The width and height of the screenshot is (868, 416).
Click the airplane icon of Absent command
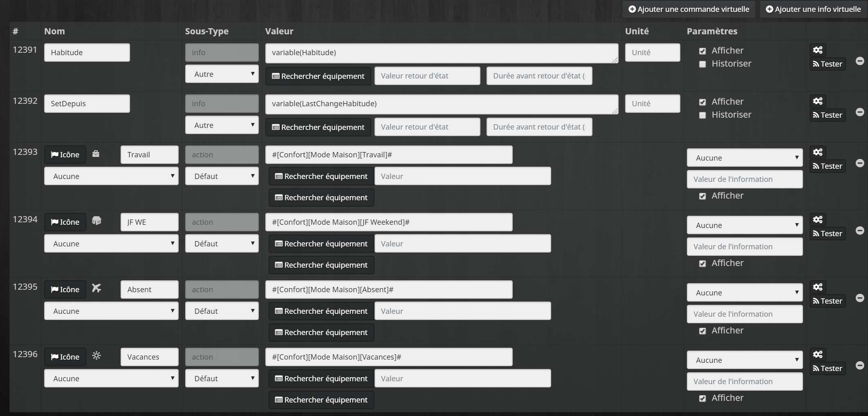coord(96,289)
